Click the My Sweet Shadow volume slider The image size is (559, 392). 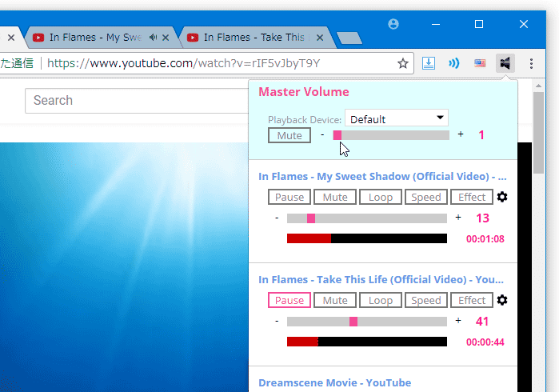point(367,218)
